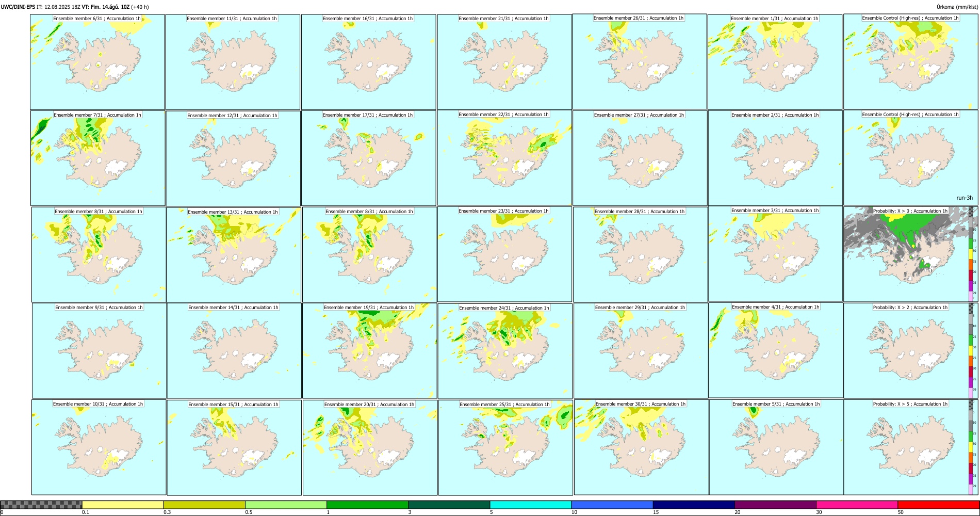
Task: Open the Ensemble member 23/31 map panel
Action: [504, 254]
